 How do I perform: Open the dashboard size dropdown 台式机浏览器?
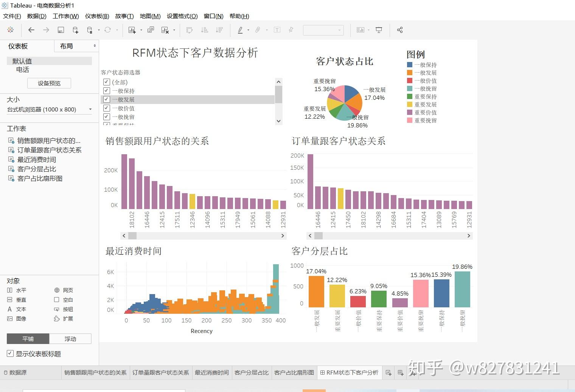pos(49,109)
